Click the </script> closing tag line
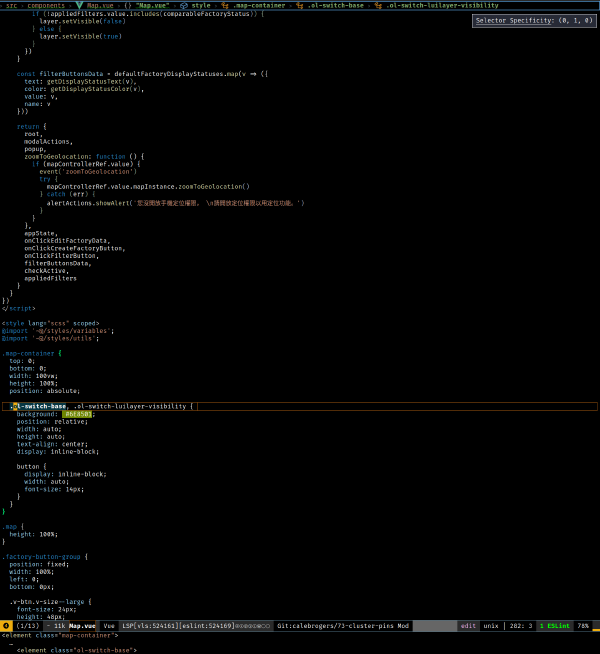 click(19, 308)
